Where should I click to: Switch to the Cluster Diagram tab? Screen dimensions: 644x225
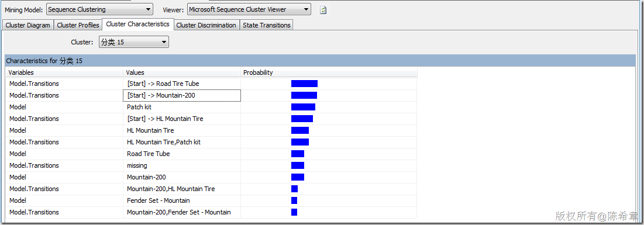click(x=28, y=25)
